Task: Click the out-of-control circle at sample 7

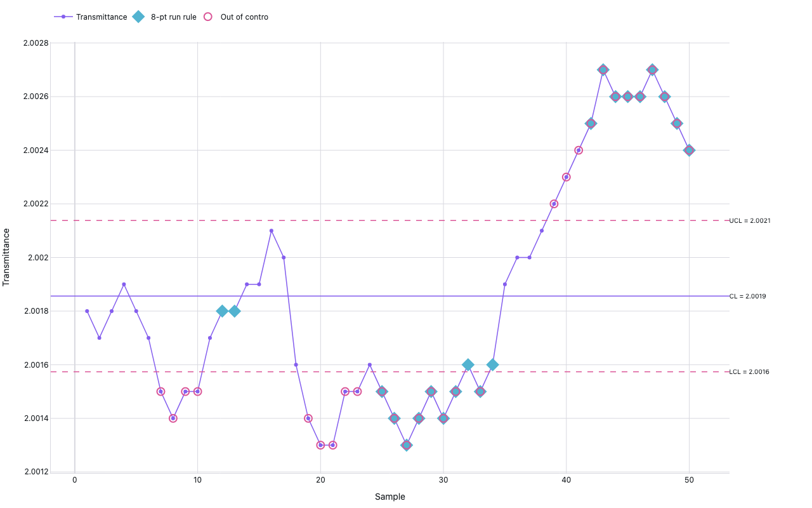Action: point(160,392)
